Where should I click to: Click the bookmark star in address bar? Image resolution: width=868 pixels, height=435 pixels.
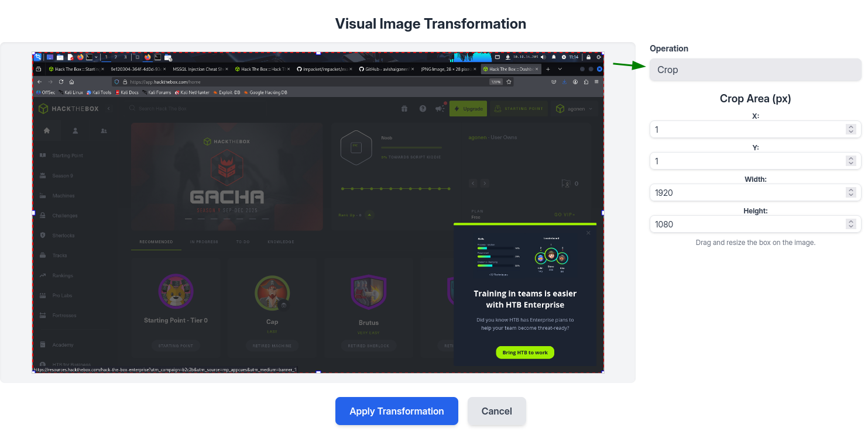(x=509, y=82)
